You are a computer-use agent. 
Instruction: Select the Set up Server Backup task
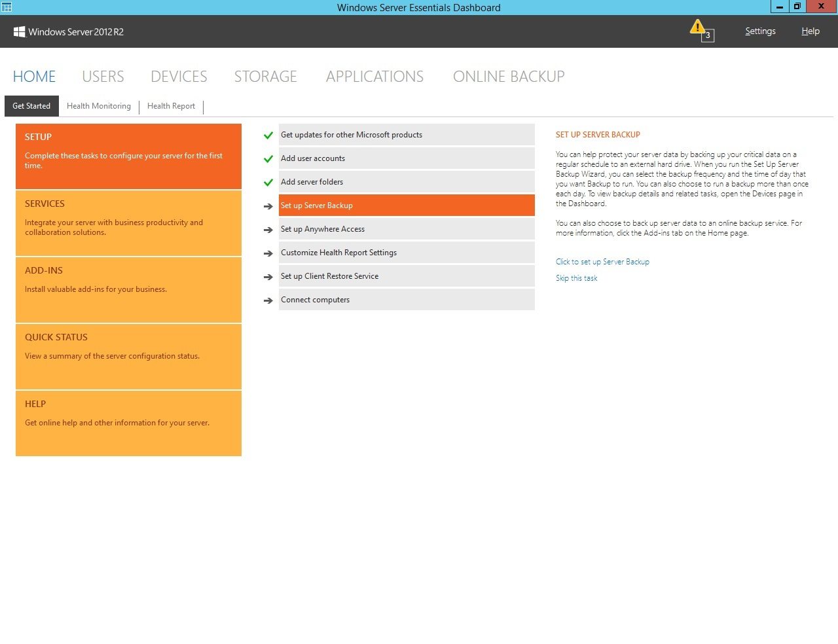(x=407, y=206)
